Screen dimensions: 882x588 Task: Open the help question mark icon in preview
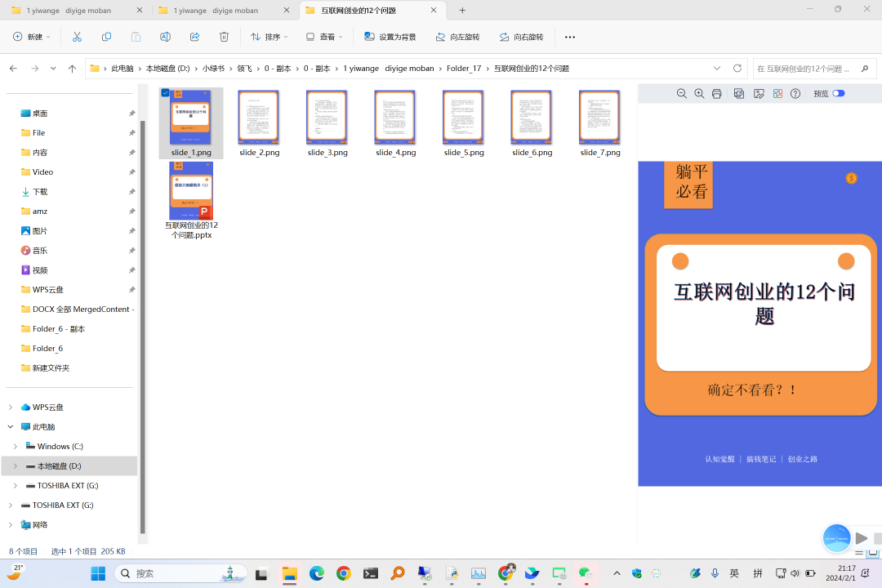pos(795,93)
